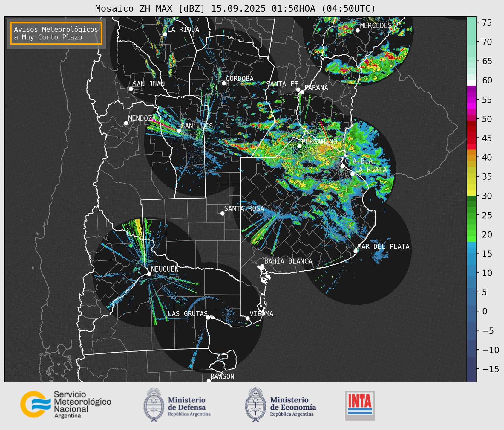Click the BAHÍA BLANCA map label
This screenshot has height=430, width=504.
pyautogui.click(x=288, y=261)
